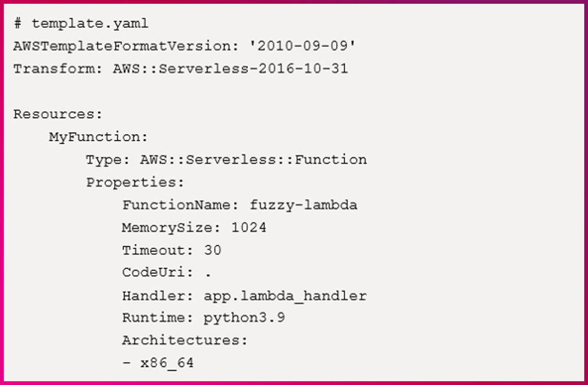Click the fuzzy-lambda function name value
This screenshot has width=588, height=385.
(303, 205)
